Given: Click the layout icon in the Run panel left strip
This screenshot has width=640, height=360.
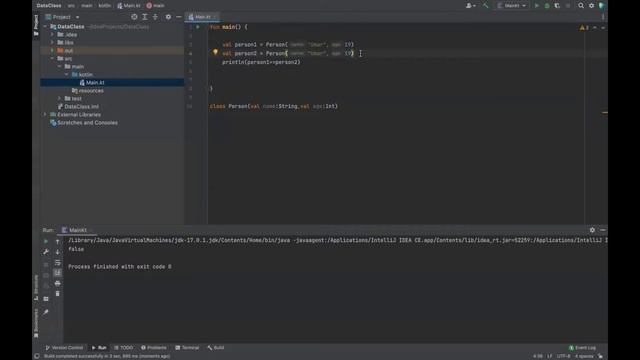Looking at the screenshot, I should [x=46, y=299].
